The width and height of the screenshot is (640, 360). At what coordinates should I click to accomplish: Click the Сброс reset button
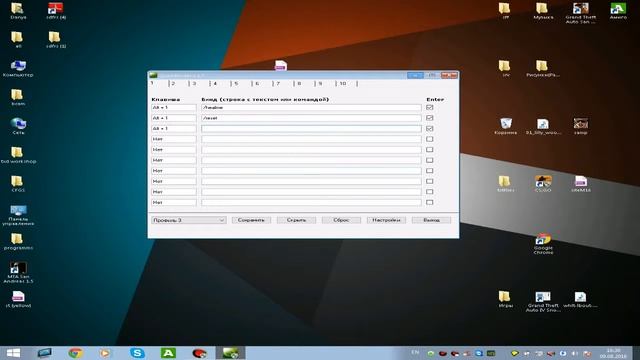pos(341,220)
